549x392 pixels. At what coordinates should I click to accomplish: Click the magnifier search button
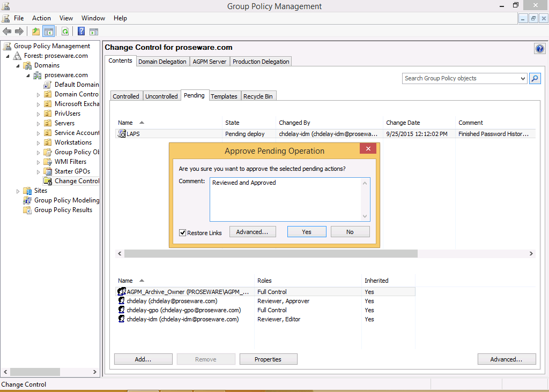point(535,79)
